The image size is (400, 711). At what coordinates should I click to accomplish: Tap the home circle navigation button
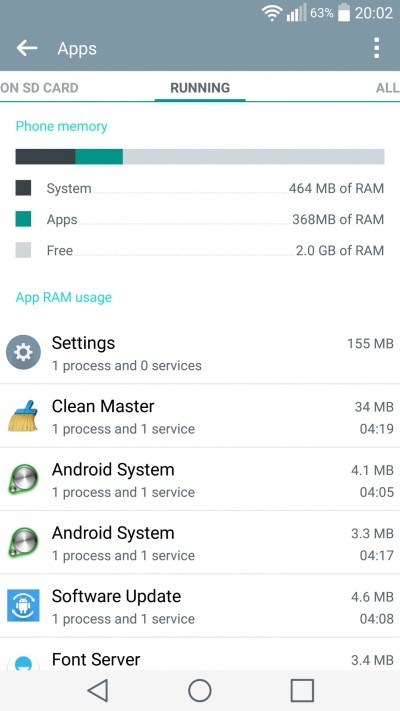click(200, 690)
